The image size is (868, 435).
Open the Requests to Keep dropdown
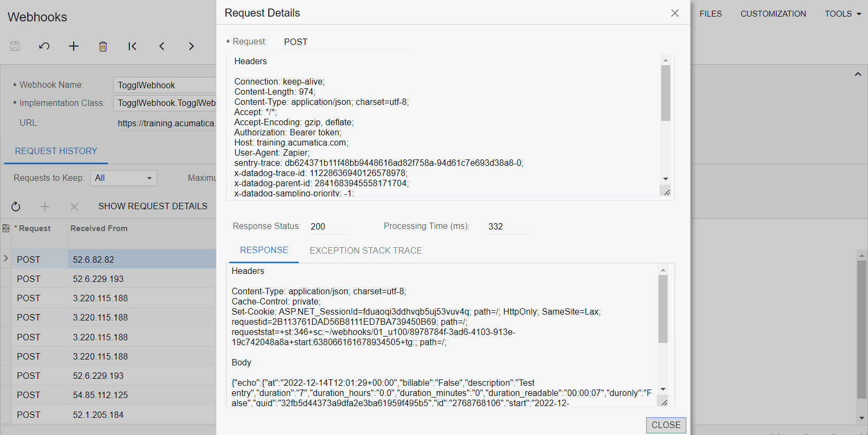pos(148,178)
